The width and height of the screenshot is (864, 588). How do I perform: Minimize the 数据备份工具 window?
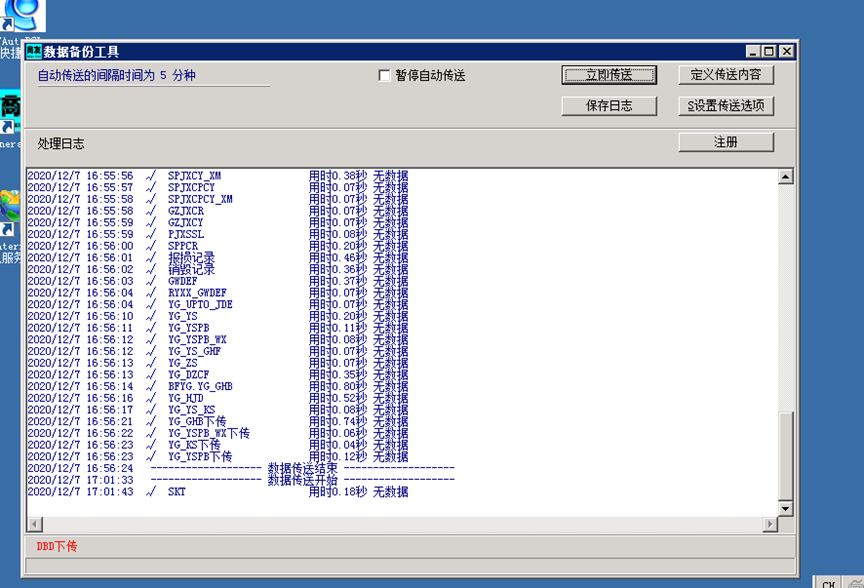(x=753, y=51)
